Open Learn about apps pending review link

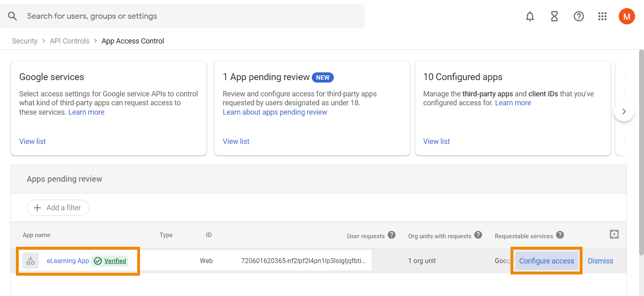coord(275,112)
